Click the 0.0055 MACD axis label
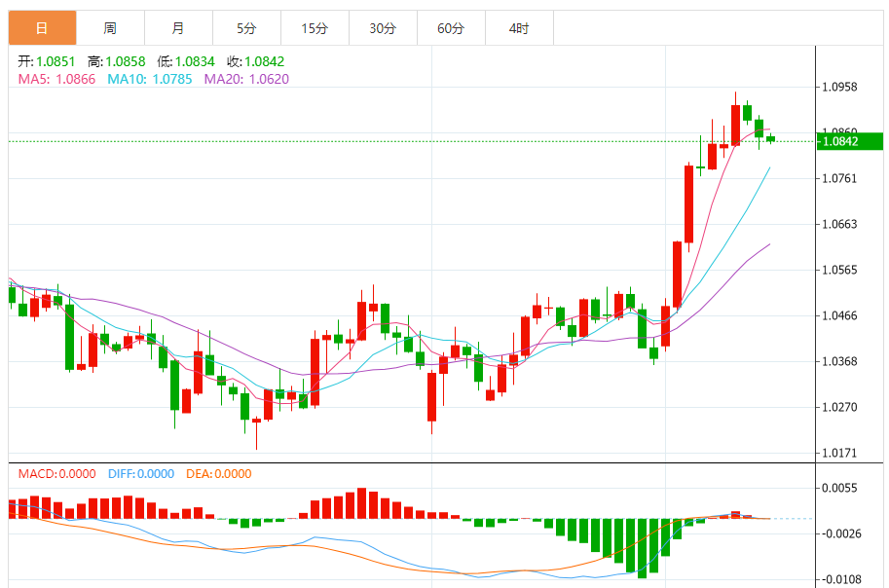The width and height of the screenshot is (889, 588). point(839,488)
